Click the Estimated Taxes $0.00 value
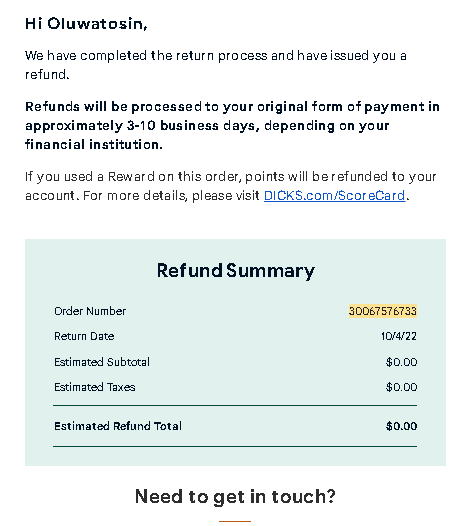 [x=401, y=387]
